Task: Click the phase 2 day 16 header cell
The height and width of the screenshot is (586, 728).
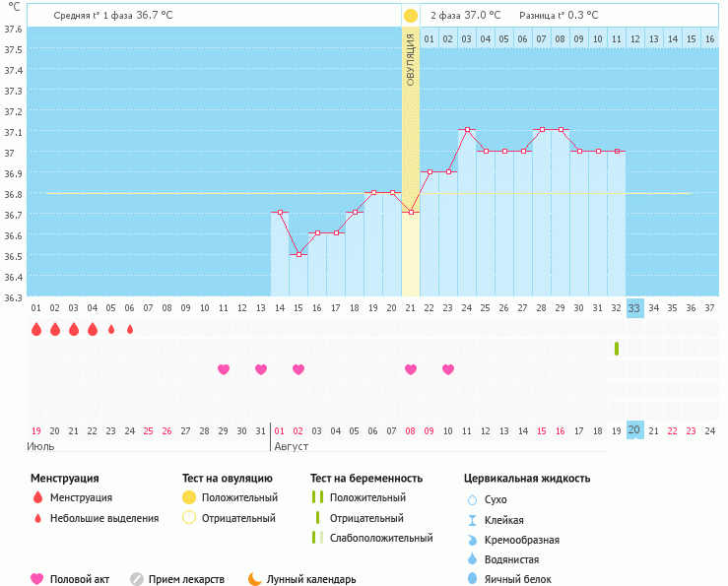Action: [x=709, y=38]
